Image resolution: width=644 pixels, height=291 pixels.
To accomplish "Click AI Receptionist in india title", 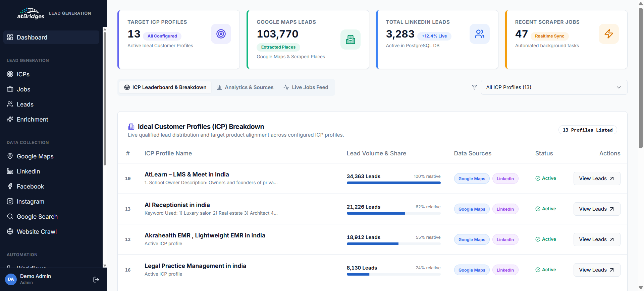I will pyautogui.click(x=177, y=205).
